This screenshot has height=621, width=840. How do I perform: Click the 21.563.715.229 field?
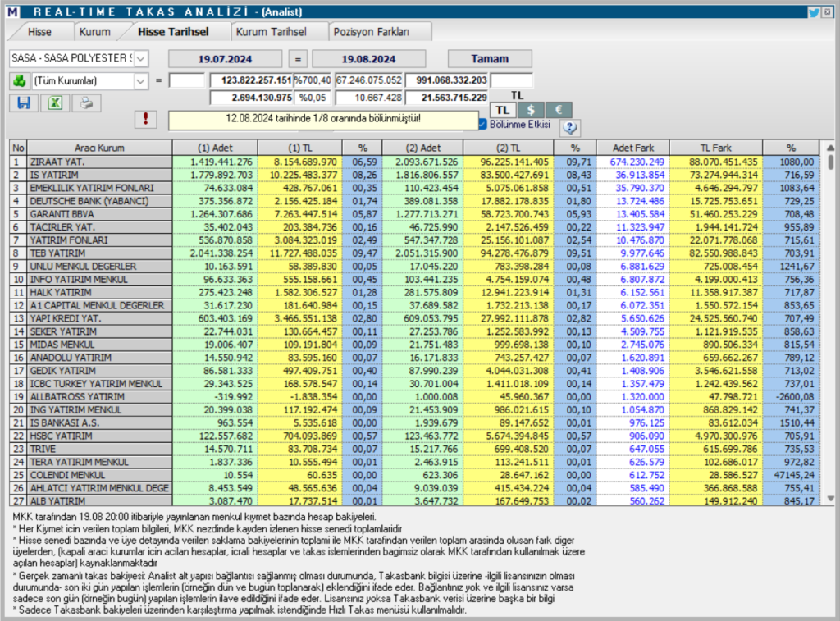click(x=447, y=98)
